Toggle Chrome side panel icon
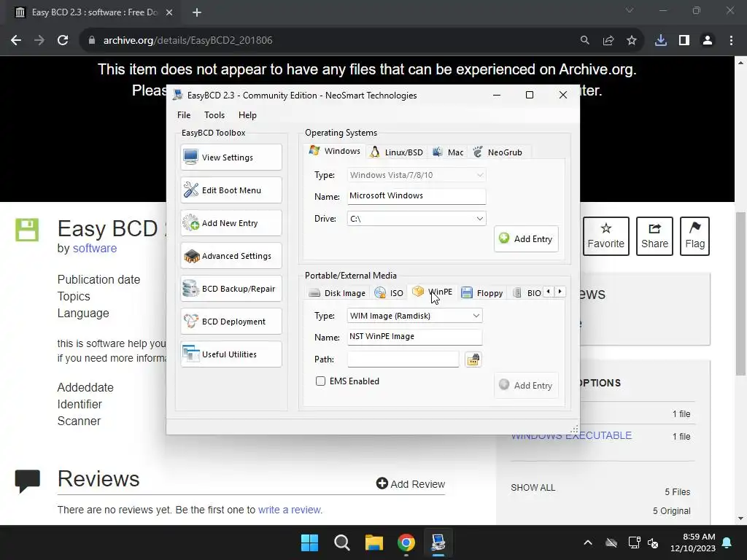 point(684,41)
